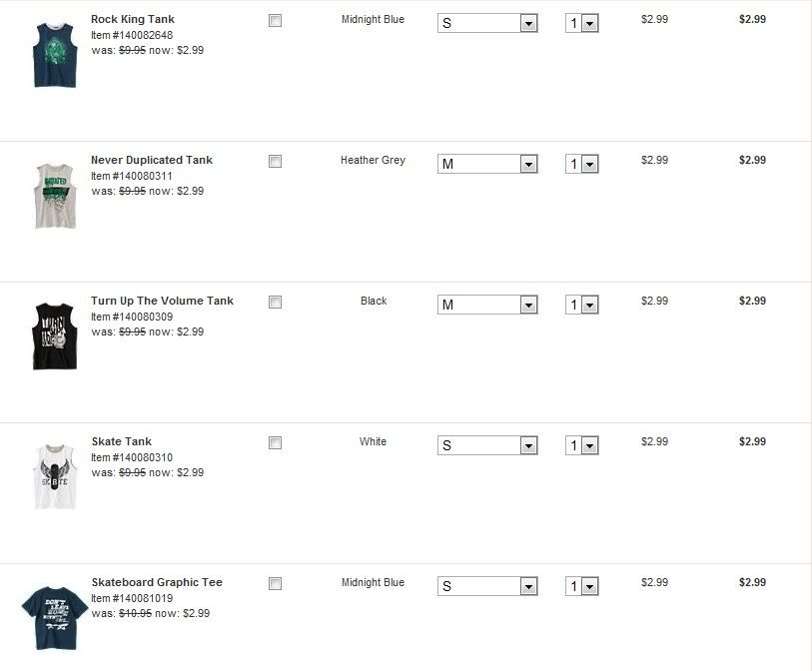This screenshot has height=671, width=812.
Task: Check the Rock King Tank checkbox
Action: pyautogui.click(x=276, y=20)
